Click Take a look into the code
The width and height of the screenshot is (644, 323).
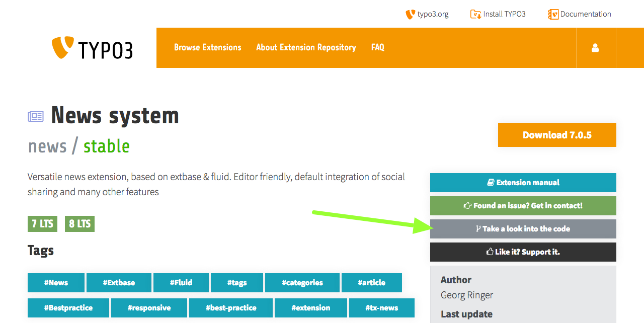[x=523, y=229]
